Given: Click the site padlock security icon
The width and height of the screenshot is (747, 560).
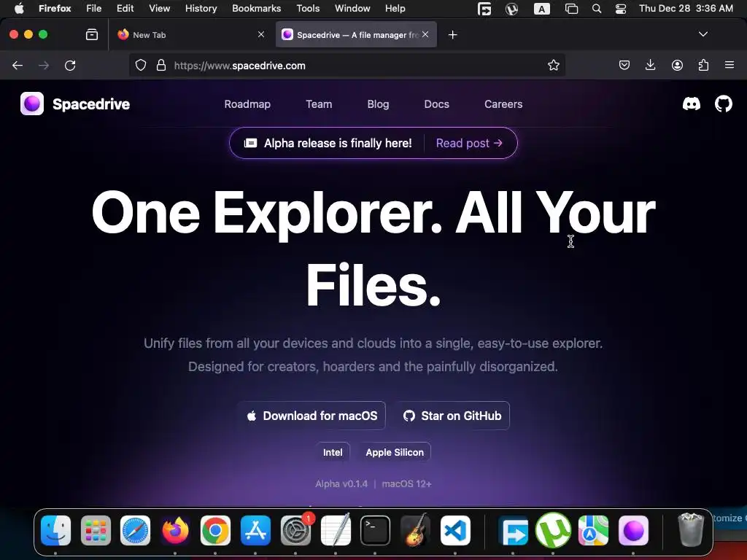Looking at the screenshot, I should [161, 65].
